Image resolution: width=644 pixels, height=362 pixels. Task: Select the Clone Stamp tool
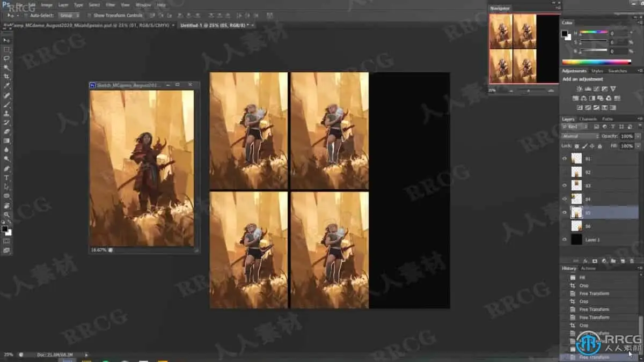pos(6,113)
